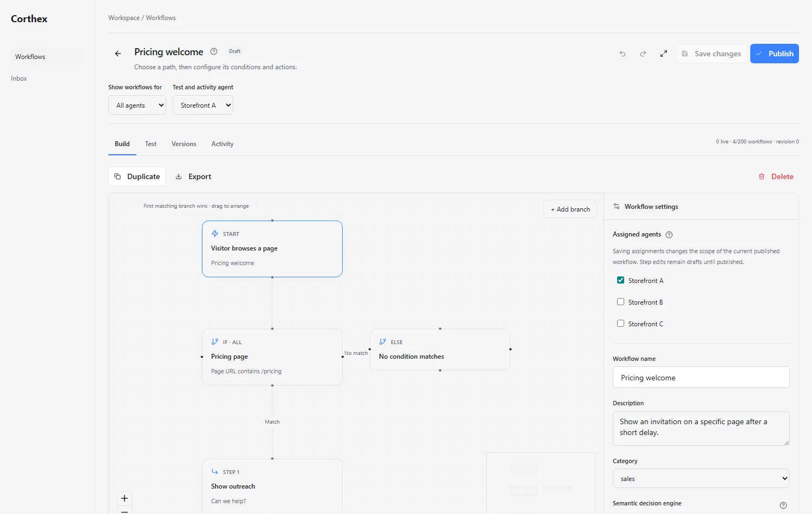Click the branch icon on the ELSE node
Viewport: 812px width, 514px height.
(x=383, y=342)
